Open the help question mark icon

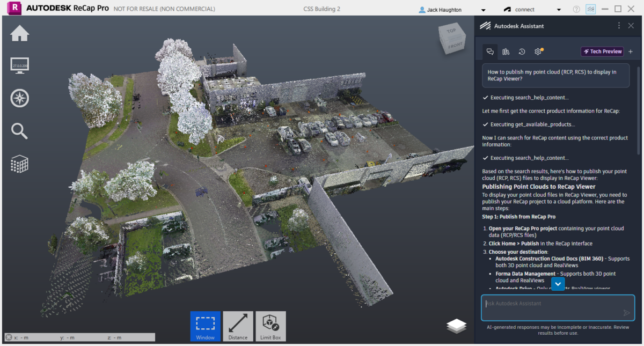click(x=576, y=9)
